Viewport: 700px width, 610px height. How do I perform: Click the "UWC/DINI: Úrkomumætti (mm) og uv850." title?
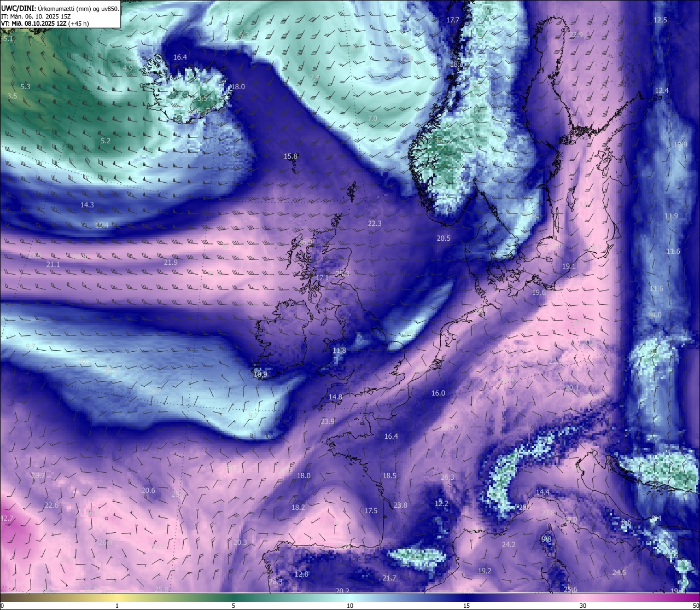point(60,8)
